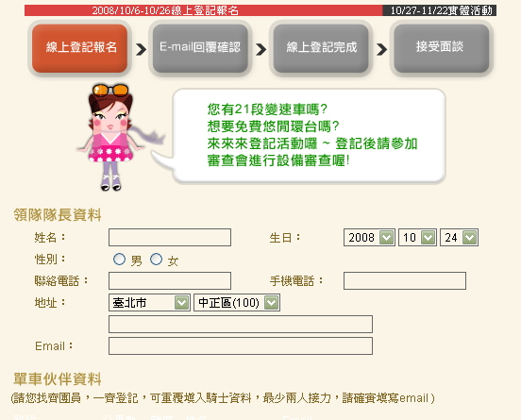Click the arrow before 接受面談 step

point(381,49)
